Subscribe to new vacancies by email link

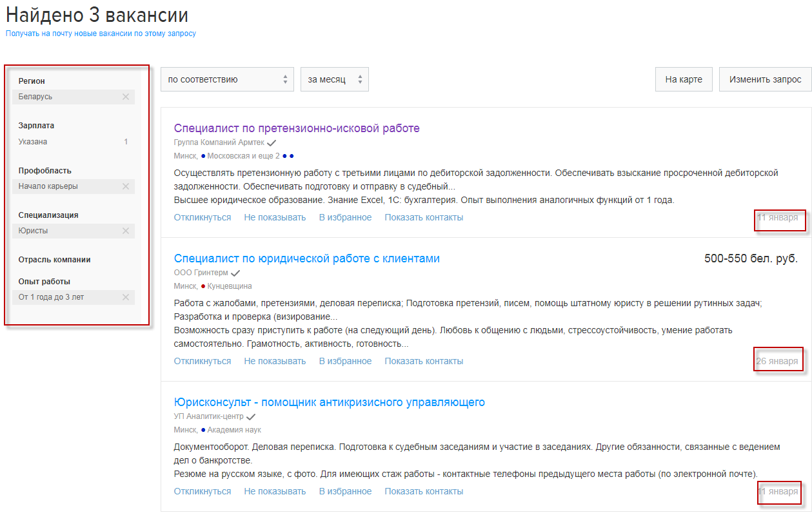coord(101,34)
